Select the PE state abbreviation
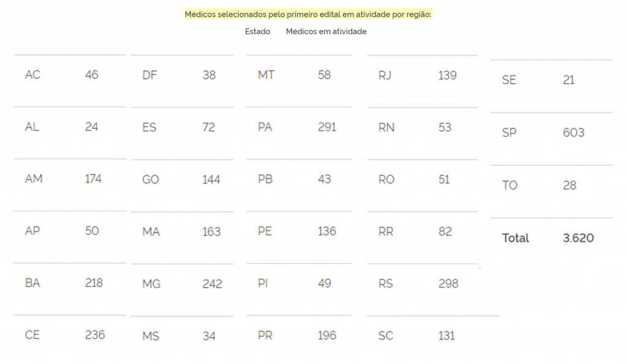This screenshot has height=364, width=627. 265,231
